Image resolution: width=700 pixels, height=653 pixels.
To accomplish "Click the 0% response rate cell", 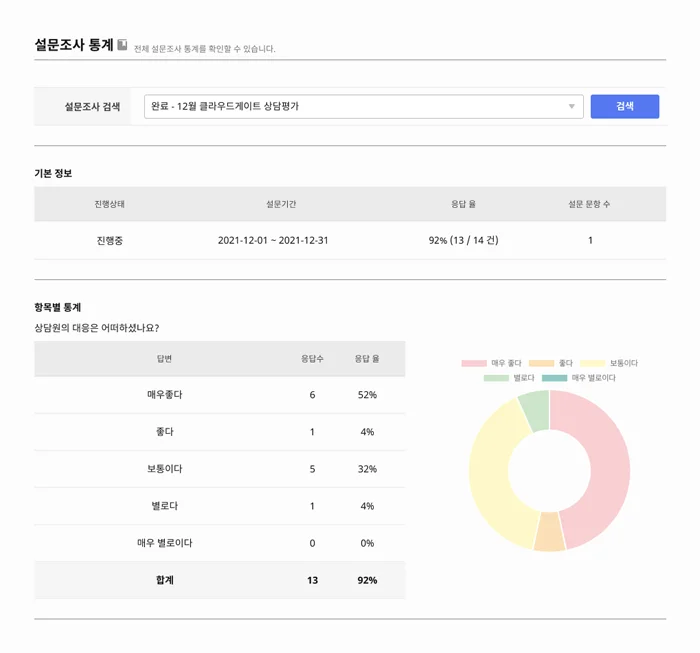I will (x=367, y=543).
